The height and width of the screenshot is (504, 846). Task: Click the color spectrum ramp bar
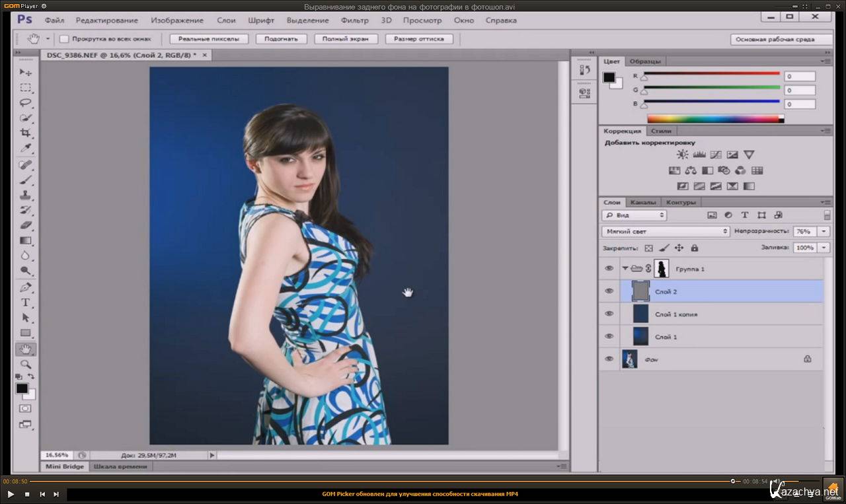click(x=714, y=119)
